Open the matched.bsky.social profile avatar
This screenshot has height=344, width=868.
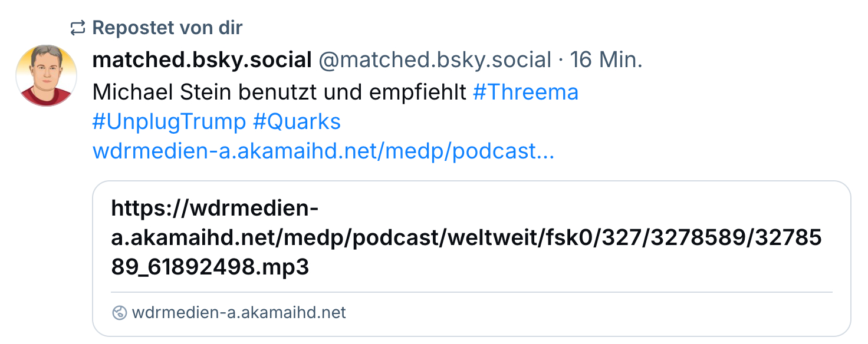tap(47, 75)
